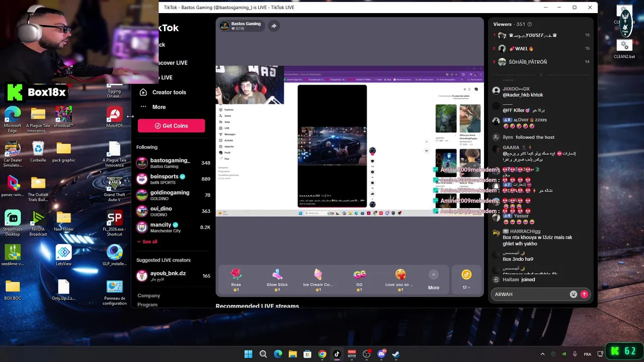This screenshot has width=644, height=362.
Task: Open bastosgaming_ following channel
Action: click(174, 163)
